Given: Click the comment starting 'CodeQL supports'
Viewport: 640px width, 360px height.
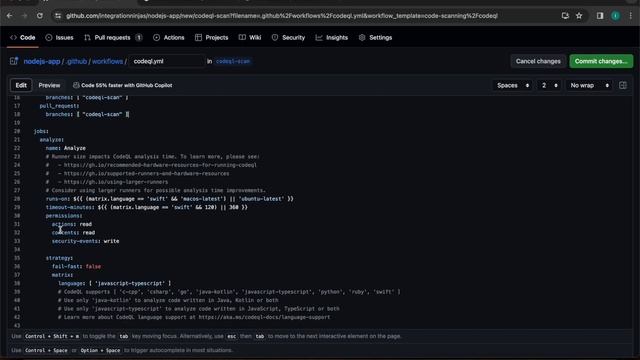Looking at the screenshot, I should [229, 292].
